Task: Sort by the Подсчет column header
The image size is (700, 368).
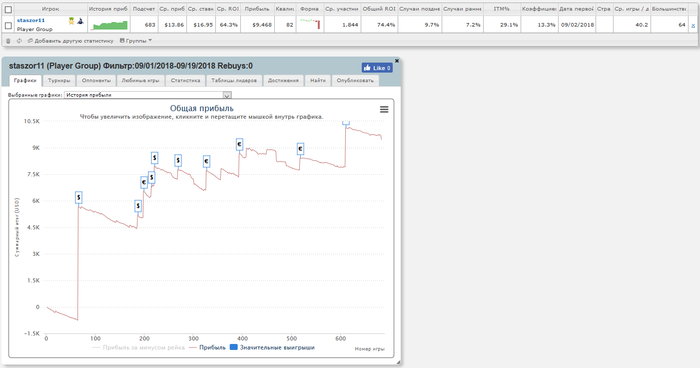Action: point(144,9)
